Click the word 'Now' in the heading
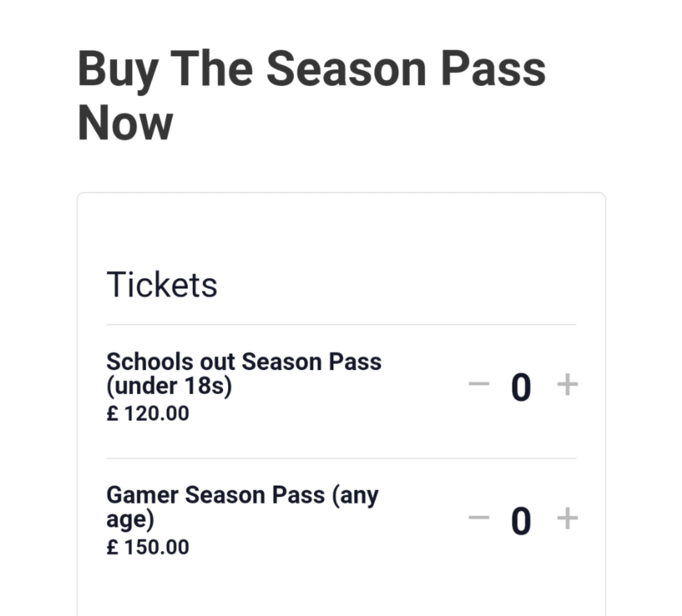 point(125,123)
